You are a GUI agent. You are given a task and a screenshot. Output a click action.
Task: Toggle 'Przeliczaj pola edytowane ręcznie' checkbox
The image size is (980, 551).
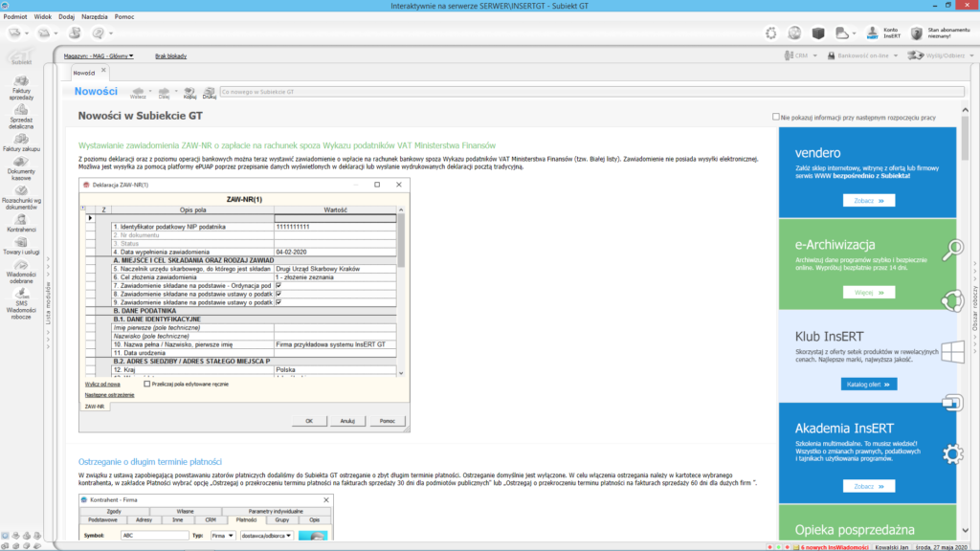146,385
